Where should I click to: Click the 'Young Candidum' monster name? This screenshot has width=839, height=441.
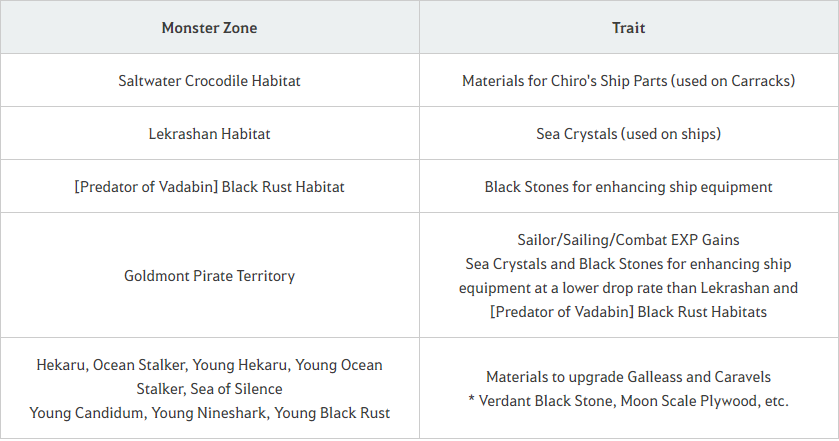point(79,412)
